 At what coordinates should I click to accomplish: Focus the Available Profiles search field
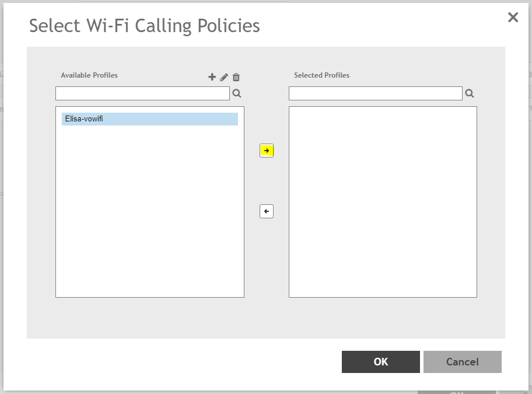[142, 93]
